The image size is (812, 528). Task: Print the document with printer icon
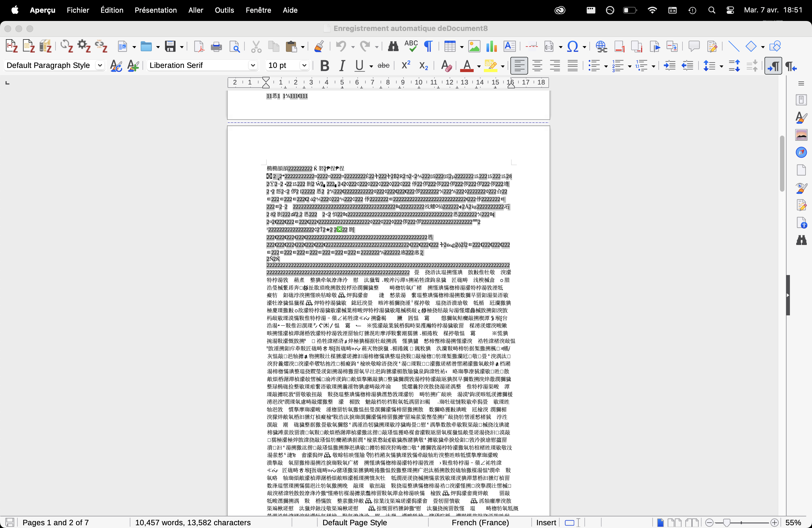point(216,46)
